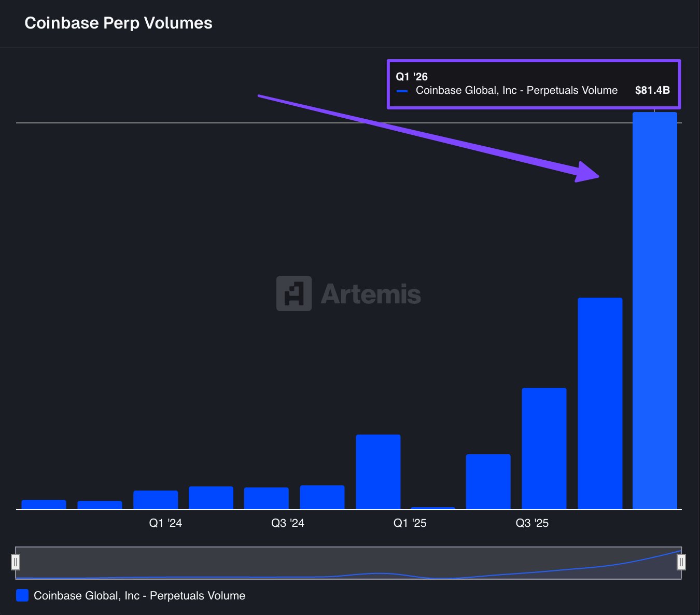Image resolution: width=700 pixels, height=615 pixels.
Task: Click the "Q3 '24" axis label
Action: point(288,523)
